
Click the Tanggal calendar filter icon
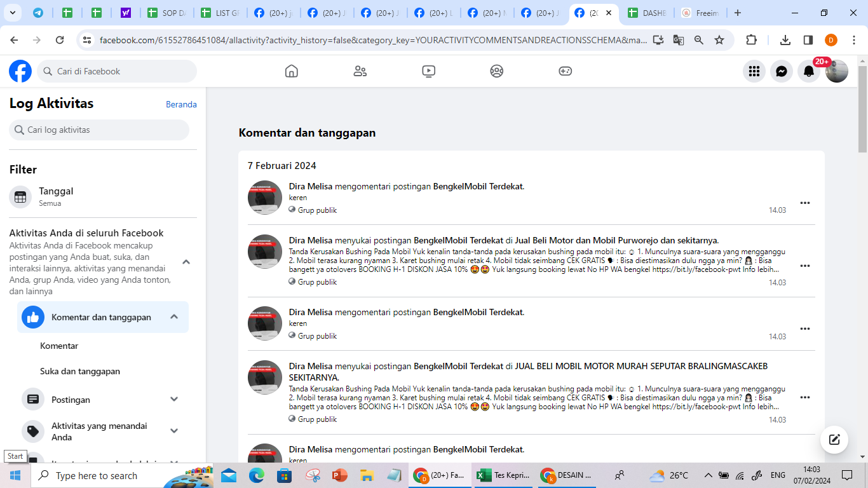click(20, 197)
